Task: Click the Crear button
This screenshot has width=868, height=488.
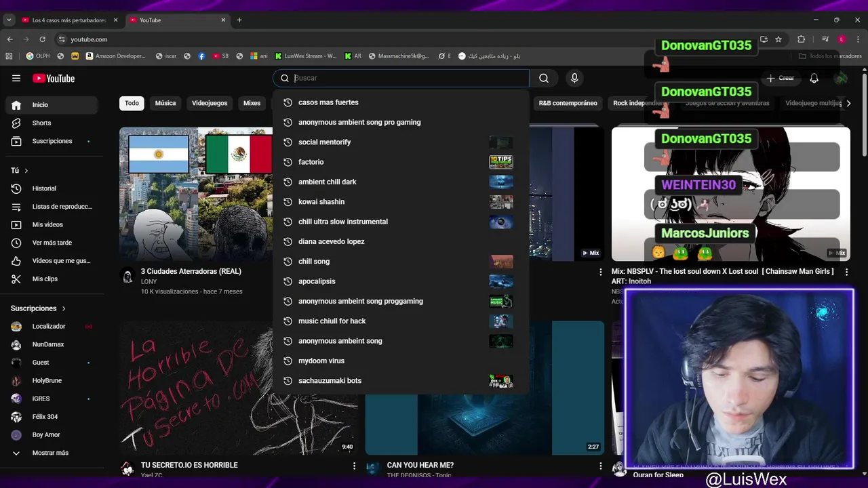Action: click(780, 78)
